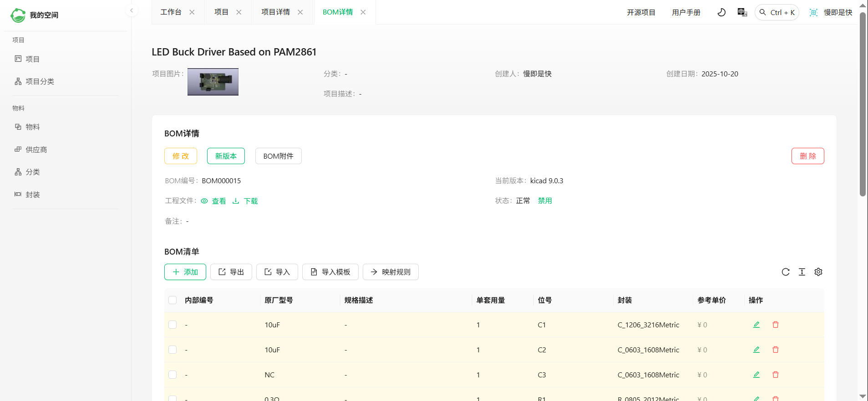This screenshot has width=868, height=401.
Task: Open the 工作台 tab
Action: 171,12
